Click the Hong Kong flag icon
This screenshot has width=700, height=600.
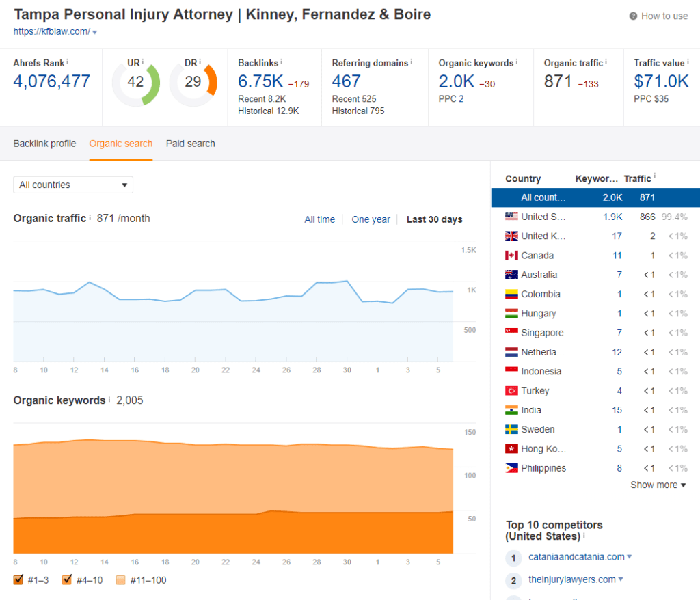(x=511, y=449)
